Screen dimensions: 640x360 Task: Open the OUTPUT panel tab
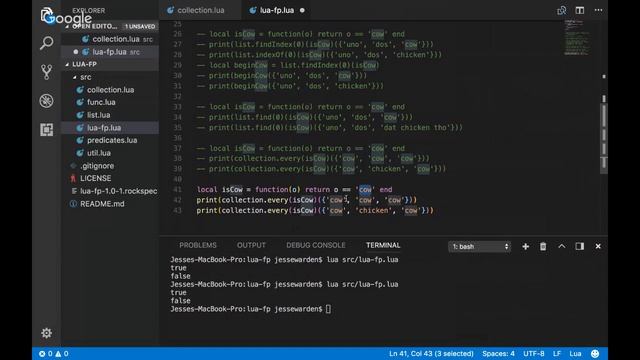coord(251,245)
